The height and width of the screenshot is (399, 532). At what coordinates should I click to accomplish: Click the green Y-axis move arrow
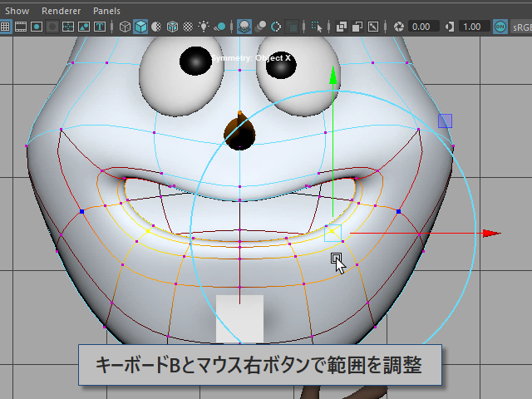[332, 76]
